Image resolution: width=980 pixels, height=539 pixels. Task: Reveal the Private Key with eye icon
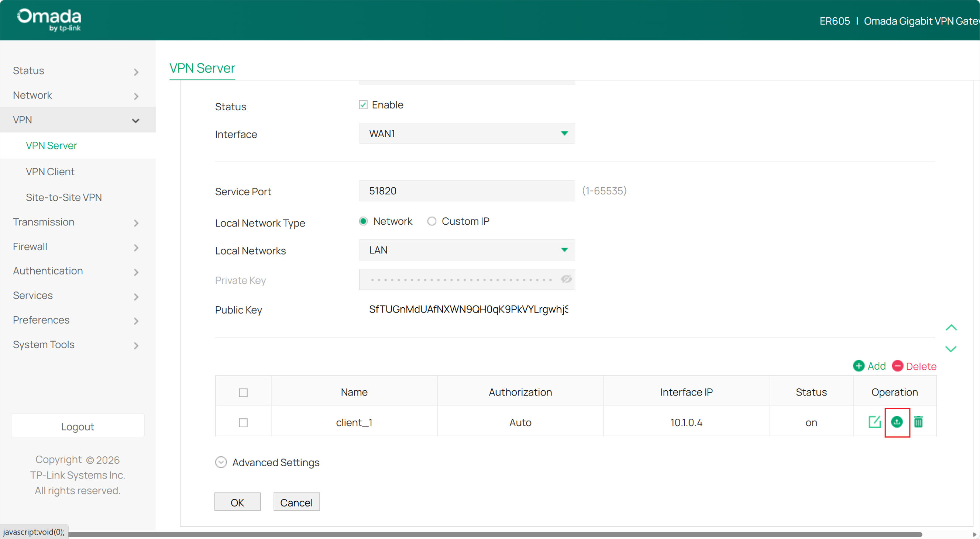coord(566,279)
